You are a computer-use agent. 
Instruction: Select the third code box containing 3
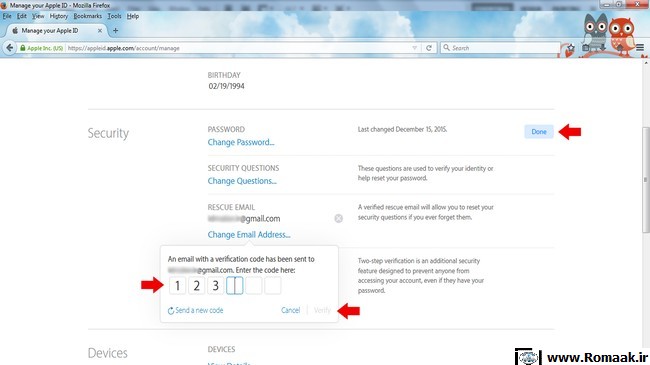point(216,285)
